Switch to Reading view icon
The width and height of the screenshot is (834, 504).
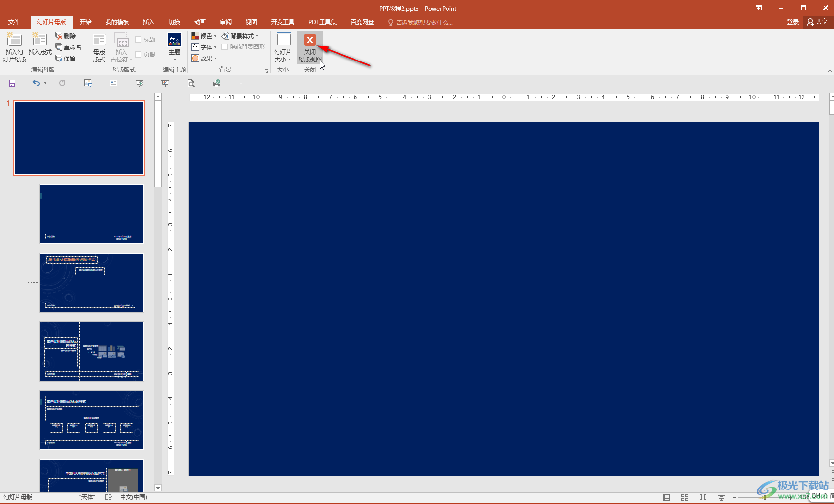coord(703,498)
